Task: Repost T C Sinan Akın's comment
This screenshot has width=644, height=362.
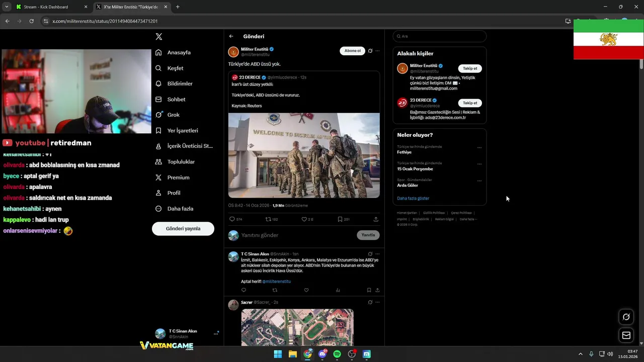Action: pos(275,290)
